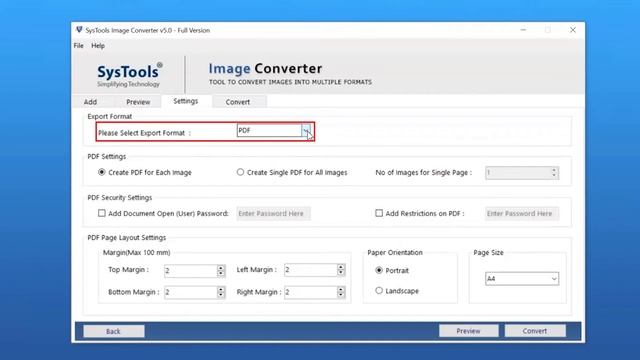640x360 pixels.
Task: Switch to the Preview tab
Action: point(138,102)
